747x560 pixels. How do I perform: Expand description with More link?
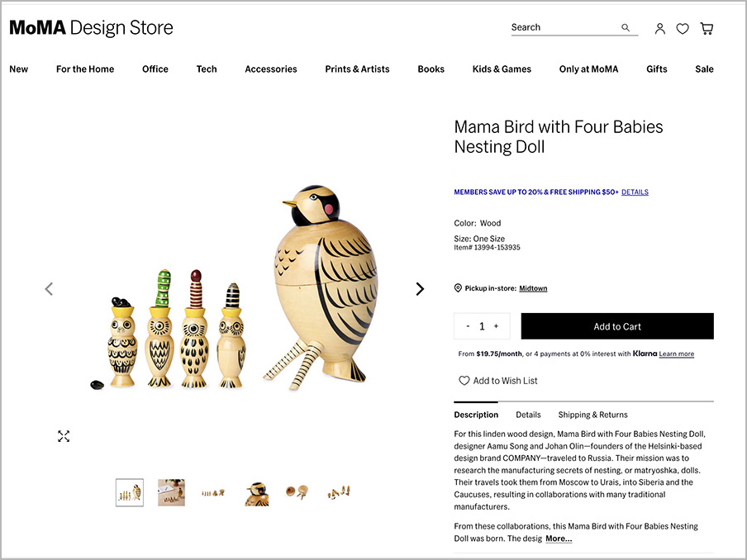coord(559,539)
